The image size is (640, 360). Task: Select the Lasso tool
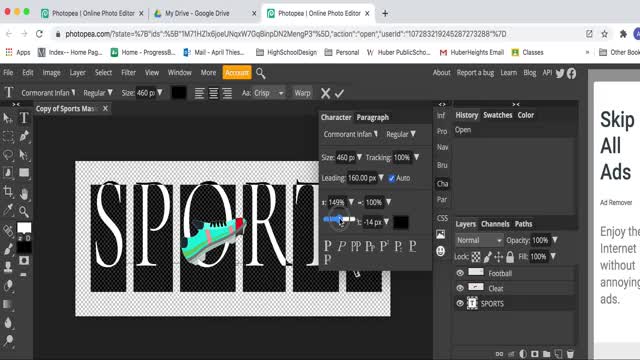click(x=8, y=155)
